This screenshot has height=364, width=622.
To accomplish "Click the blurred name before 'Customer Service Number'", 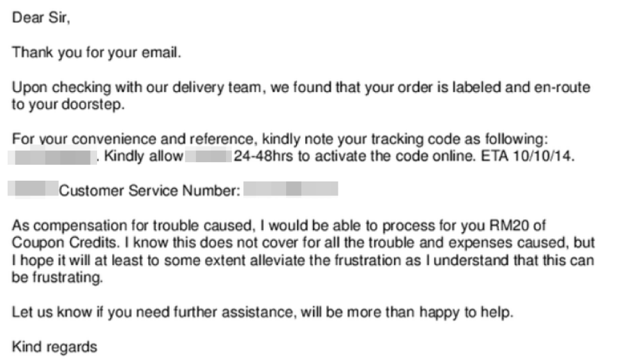I will point(33,189).
